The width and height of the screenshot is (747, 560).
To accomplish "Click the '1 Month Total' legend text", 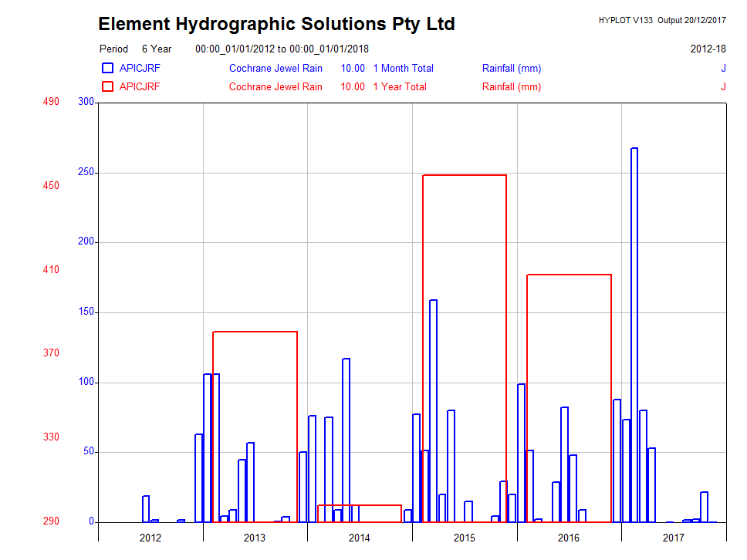I will [x=403, y=69].
